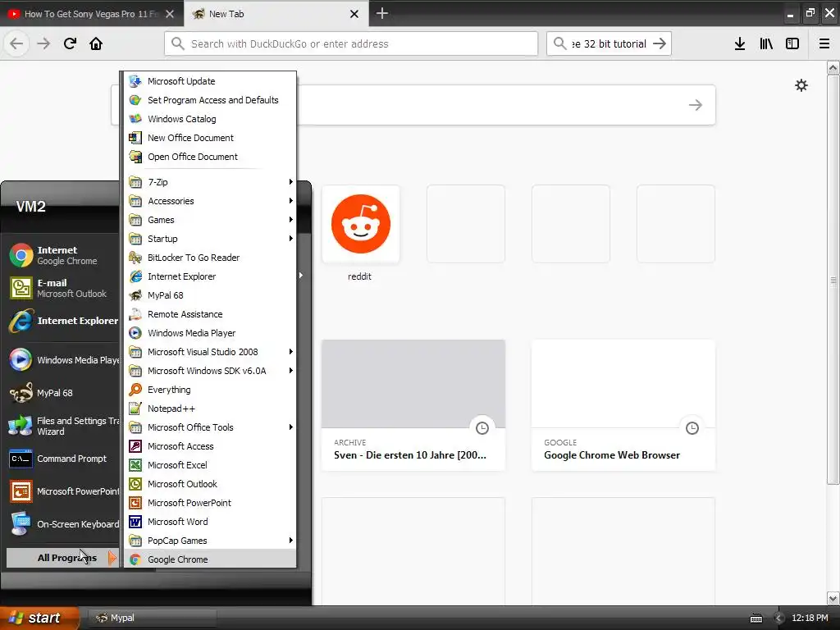Choose New Office Document
Viewport: 840px width, 630px height.
(x=210, y=138)
